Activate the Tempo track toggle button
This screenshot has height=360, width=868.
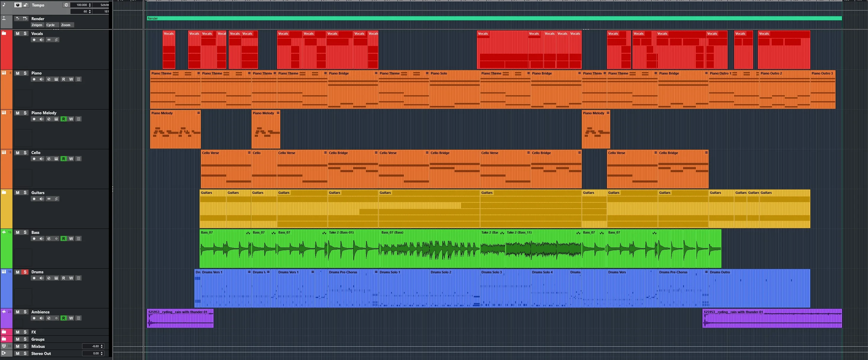pos(17,5)
